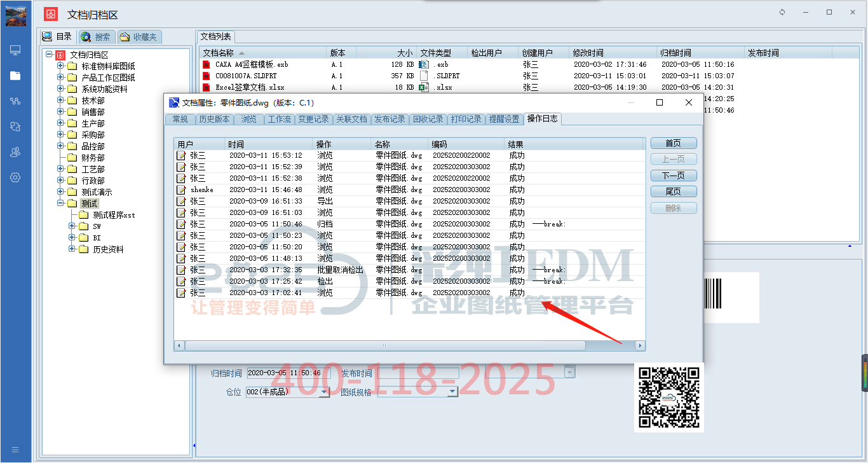Click the 归档时间 input field
The height and width of the screenshot is (463, 868).
(x=288, y=373)
